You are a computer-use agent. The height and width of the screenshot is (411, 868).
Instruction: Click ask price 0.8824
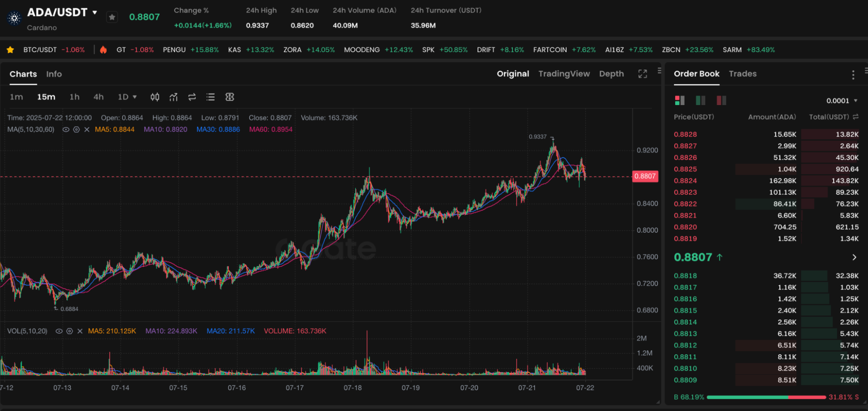[x=685, y=181]
